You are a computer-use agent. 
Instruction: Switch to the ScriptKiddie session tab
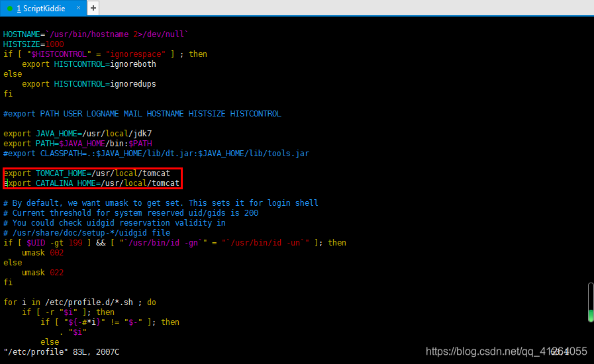click(43, 9)
